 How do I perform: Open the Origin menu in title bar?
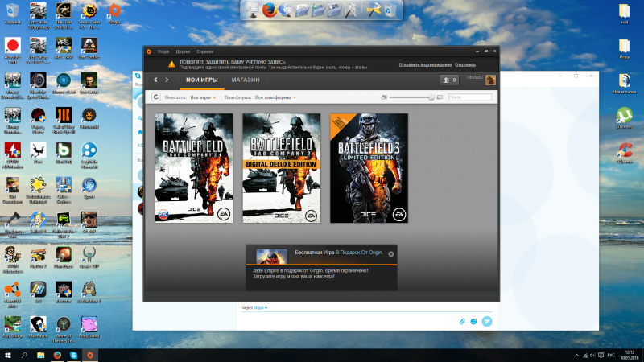(x=163, y=51)
